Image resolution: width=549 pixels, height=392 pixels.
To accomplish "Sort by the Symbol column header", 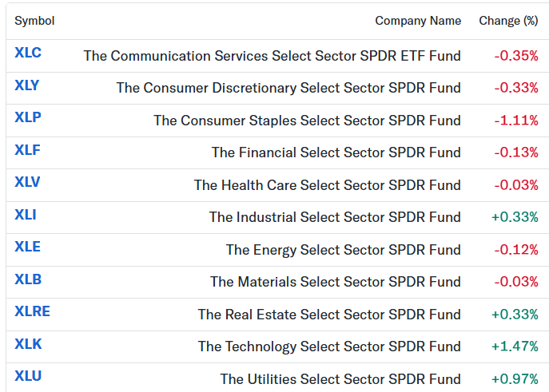I will [x=34, y=21].
